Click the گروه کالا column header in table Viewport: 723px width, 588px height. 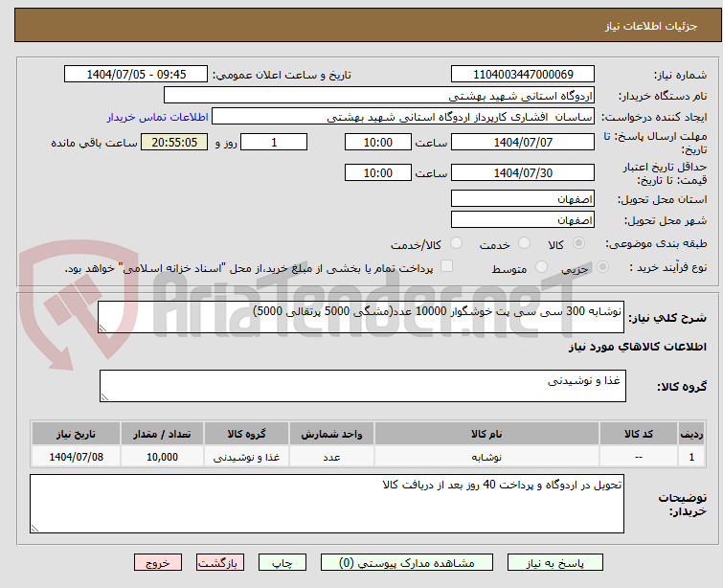[x=246, y=434]
